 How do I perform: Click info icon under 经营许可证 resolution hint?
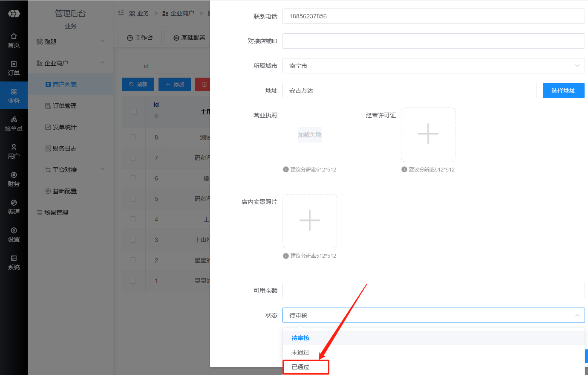pos(404,169)
